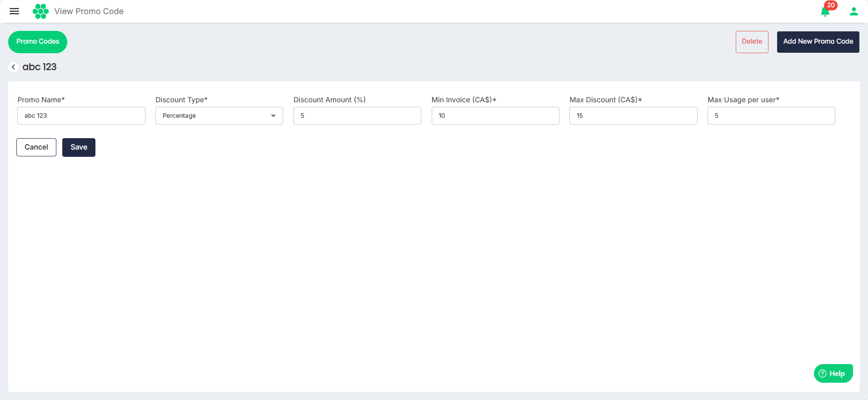Save the promo code
868x400 pixels.
79,147
